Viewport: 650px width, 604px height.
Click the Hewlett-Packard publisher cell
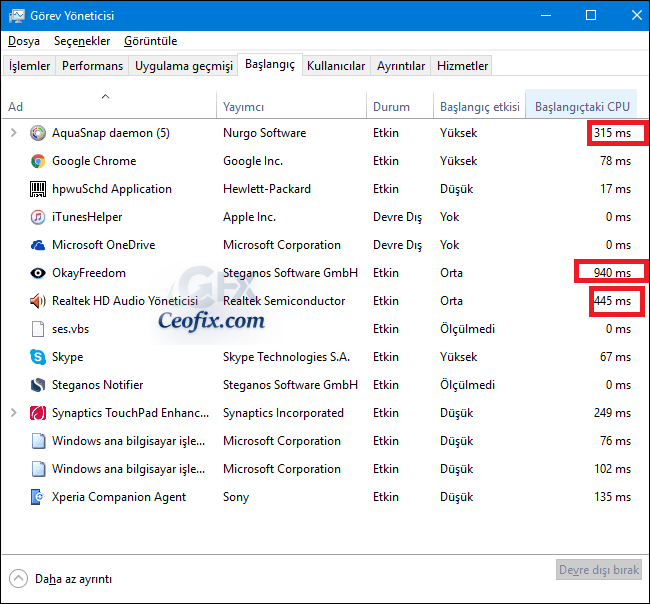pyautogui.click(x=267, y=189)
